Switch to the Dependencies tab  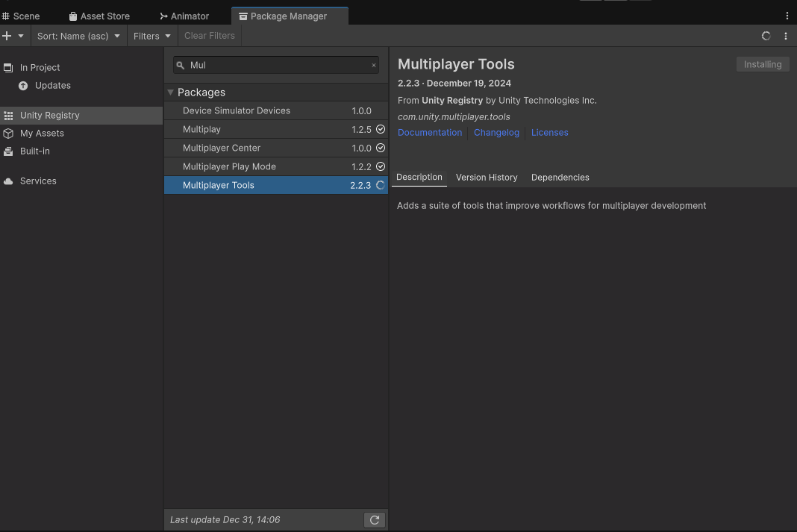pos(560,178)
